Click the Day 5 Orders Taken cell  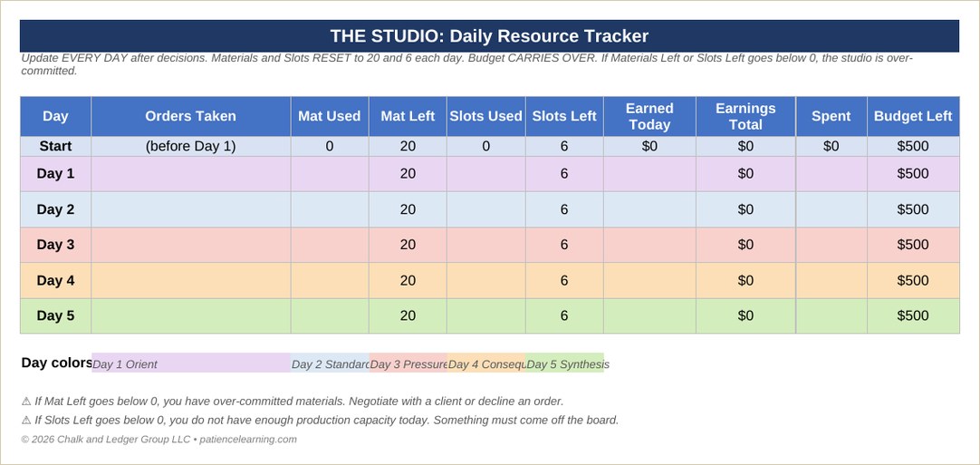click(x=190, y=316)
